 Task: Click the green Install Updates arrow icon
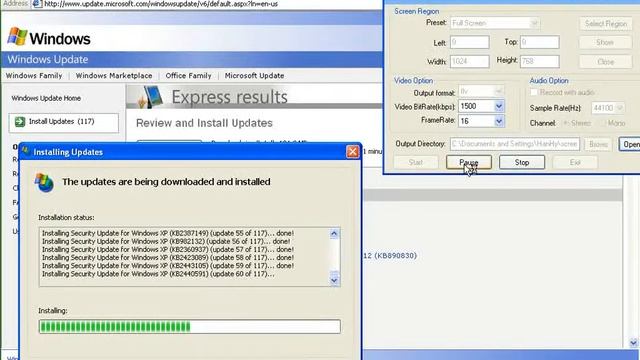[20, 122]
